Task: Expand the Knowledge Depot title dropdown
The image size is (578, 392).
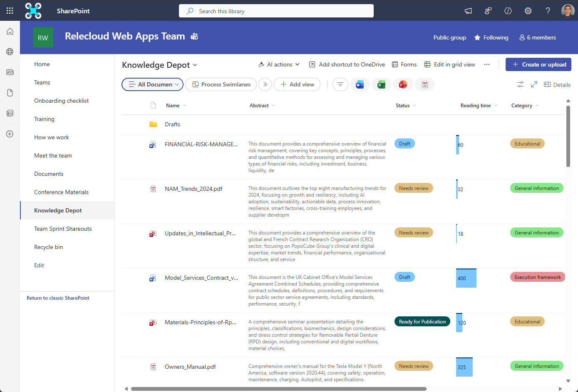Action: coord(194,65)
